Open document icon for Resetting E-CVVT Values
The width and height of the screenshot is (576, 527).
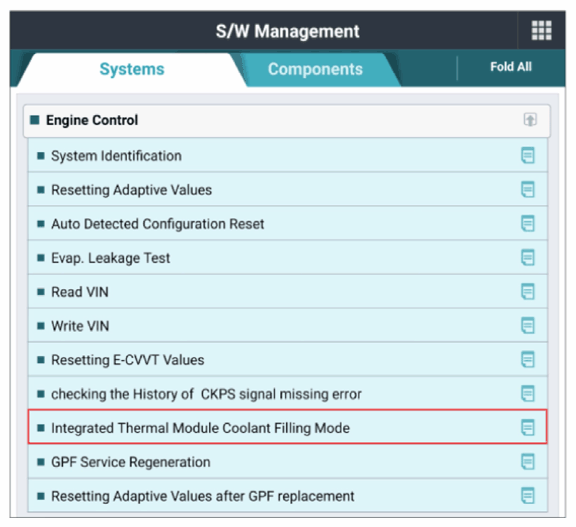[528, 360]
